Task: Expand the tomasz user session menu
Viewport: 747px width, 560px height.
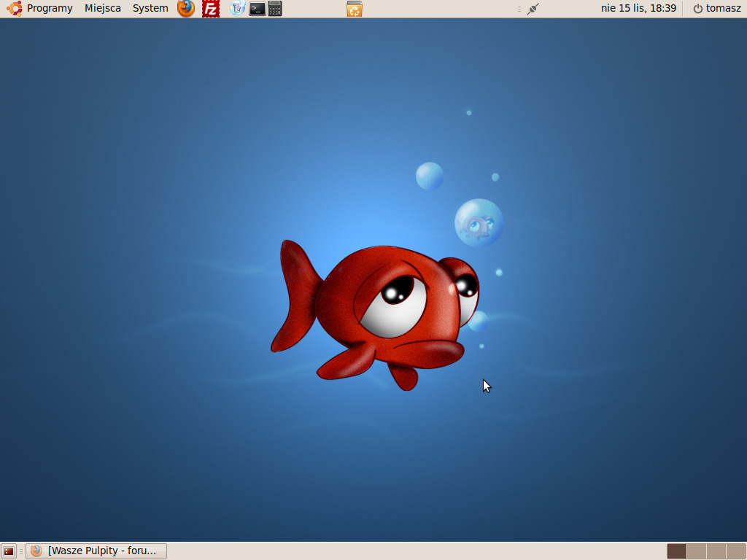Action: click(x=716, y=9)
